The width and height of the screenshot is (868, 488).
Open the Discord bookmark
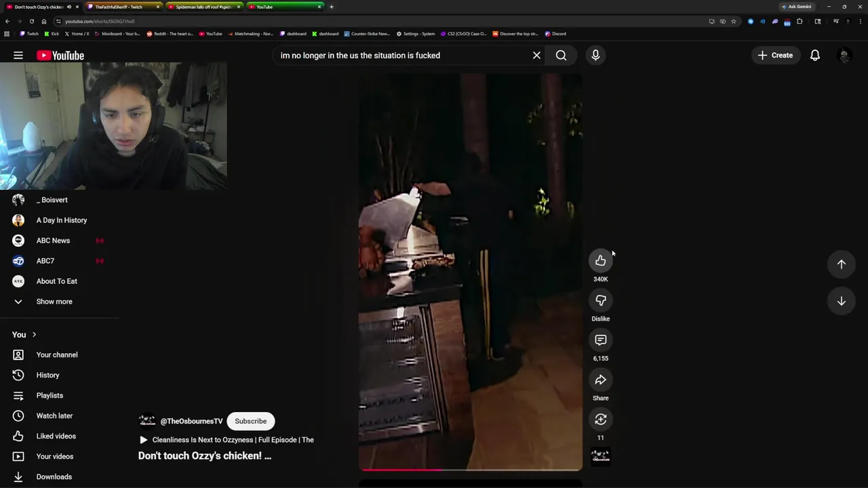tap(555, 34)
